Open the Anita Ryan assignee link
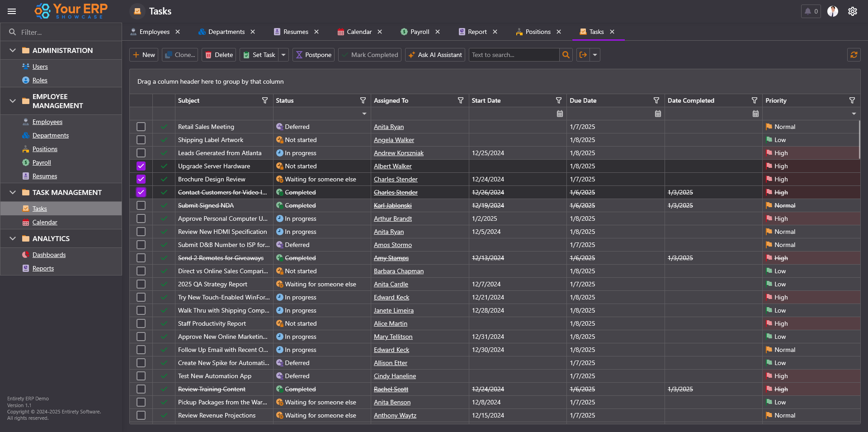Screen dimensions: 868x432 (x=388, y=127)
